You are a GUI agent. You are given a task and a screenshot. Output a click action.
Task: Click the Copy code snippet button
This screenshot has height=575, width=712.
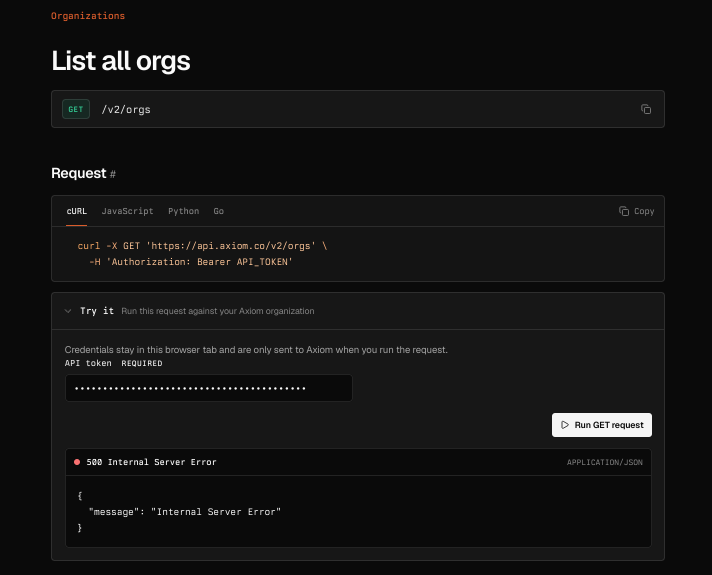(636, 211)
